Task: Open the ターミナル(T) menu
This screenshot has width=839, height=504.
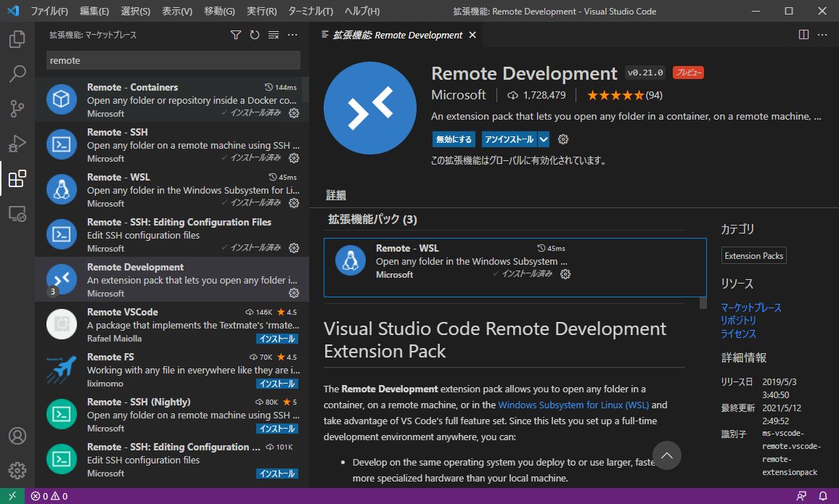Action: tap(310, 12)
